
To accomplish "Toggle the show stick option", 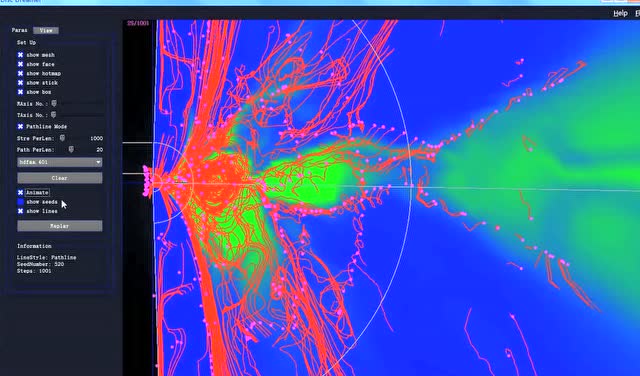I will point(20,83).
